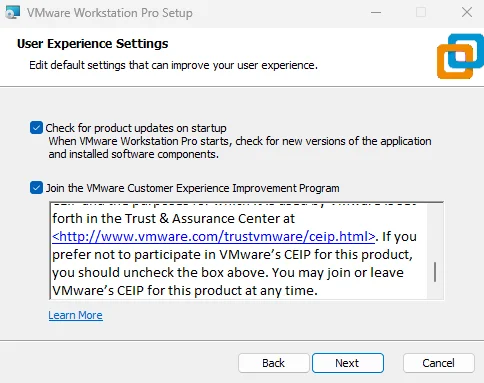484x383 pixels.
Task: Click the VMware installer icon in title bar
Action: (x=13, y=13)
